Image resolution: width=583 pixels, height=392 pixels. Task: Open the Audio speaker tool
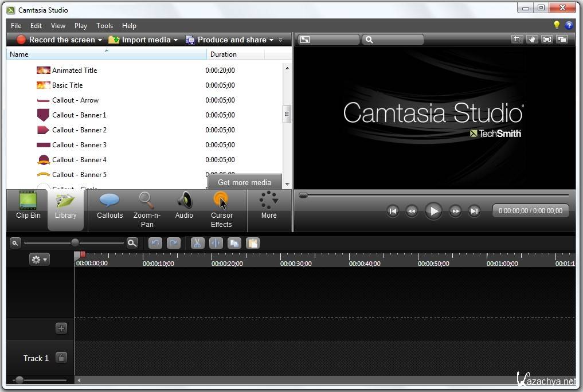coord(184,206)
